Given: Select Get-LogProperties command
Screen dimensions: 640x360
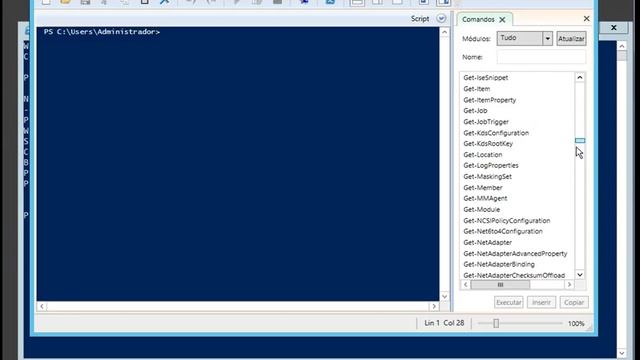Looking at the screenshot, I should pos(491,165).
